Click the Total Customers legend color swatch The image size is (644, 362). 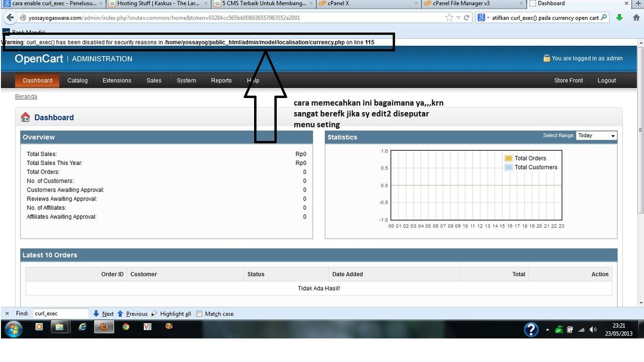tap(508, 167)
